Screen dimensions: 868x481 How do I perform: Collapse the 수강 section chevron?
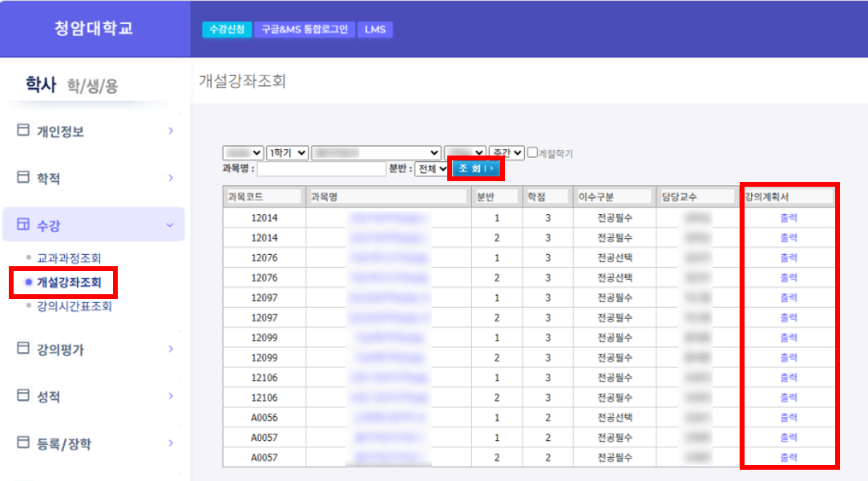[170, 225]
